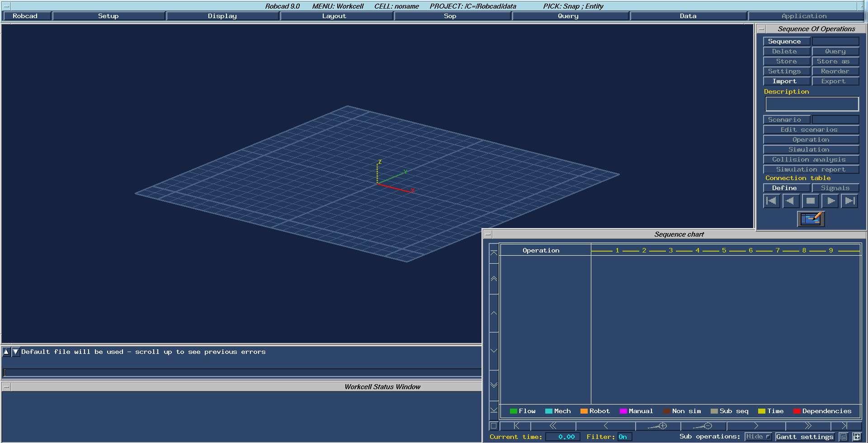Click the Import button
Image resolution: width=868 pixels, height=443 pixels.
point(787,81)
